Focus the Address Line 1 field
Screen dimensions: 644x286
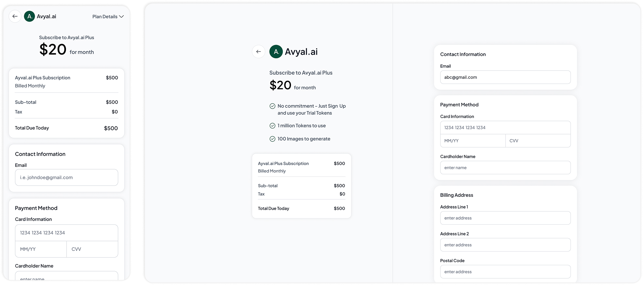(x=506, y=218)
